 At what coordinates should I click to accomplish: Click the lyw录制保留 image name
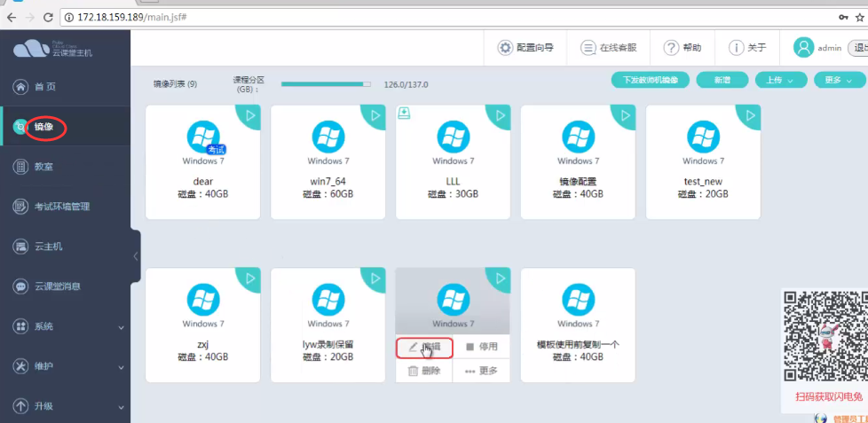(x=328, y=344)
